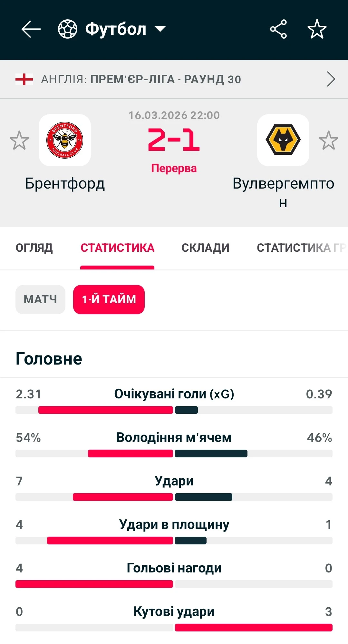Tap the soccer ball sport icon
This screenshot has height=644, width=348.
67,29
